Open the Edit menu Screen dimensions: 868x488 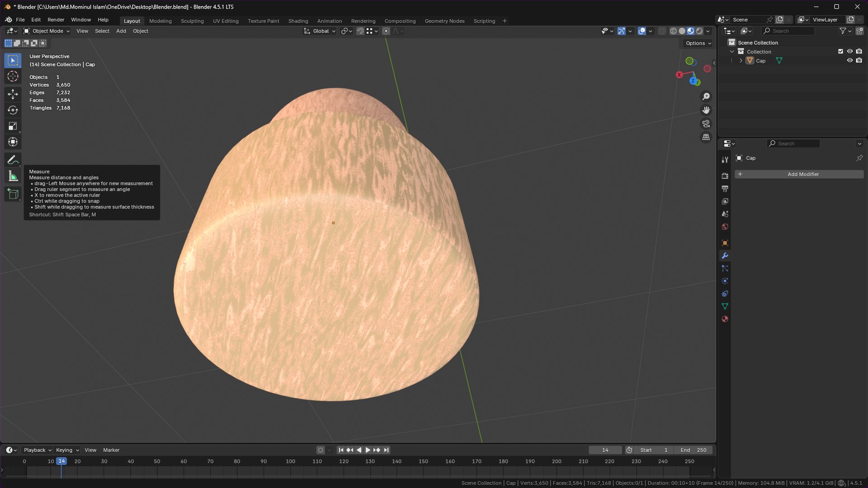36,20
